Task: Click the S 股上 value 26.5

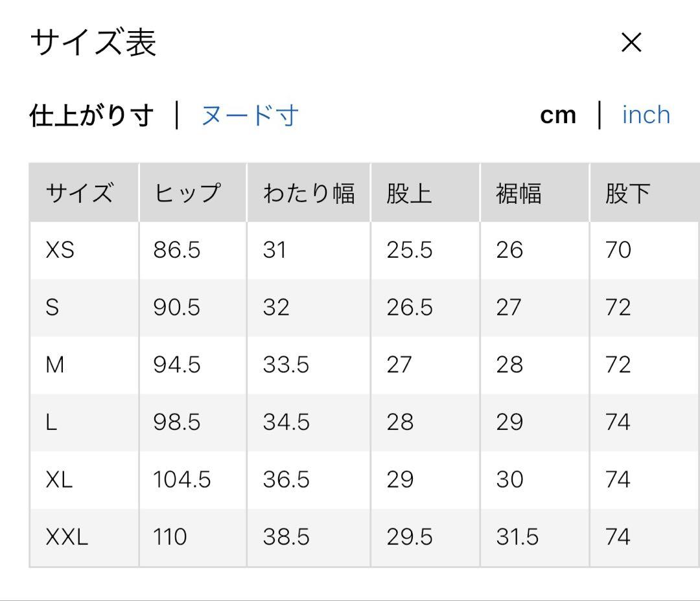Action: pyautogui.click(x=409, y=307)
